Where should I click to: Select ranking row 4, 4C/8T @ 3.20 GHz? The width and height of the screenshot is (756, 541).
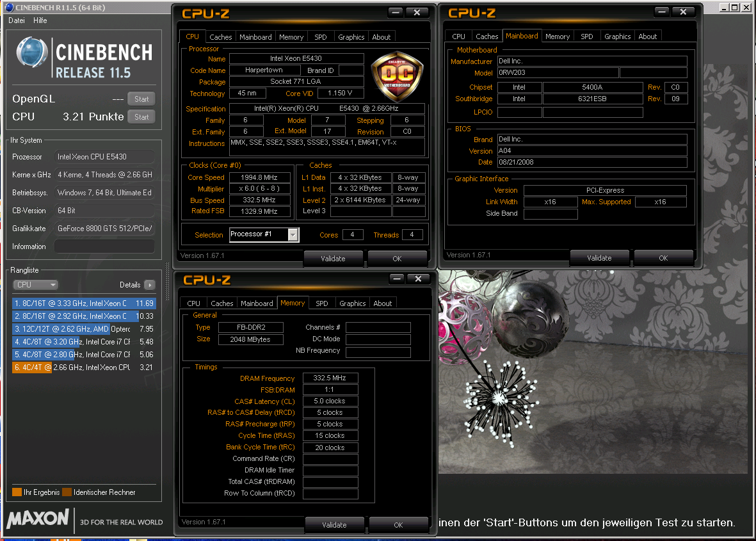84,342
